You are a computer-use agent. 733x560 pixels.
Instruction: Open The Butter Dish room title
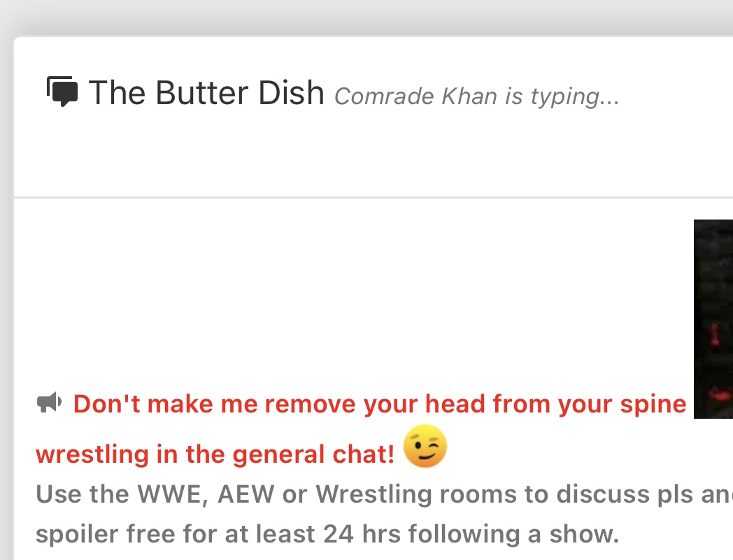click(206, 93)
